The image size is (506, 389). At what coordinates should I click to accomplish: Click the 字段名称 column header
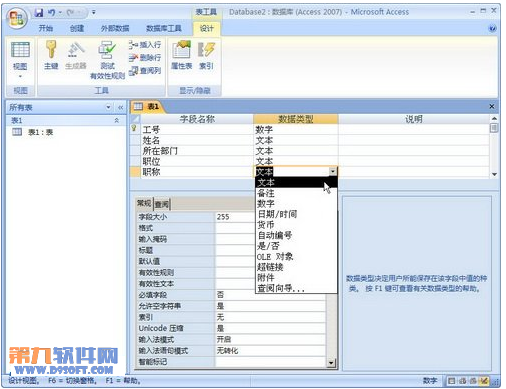pos(197,119)
